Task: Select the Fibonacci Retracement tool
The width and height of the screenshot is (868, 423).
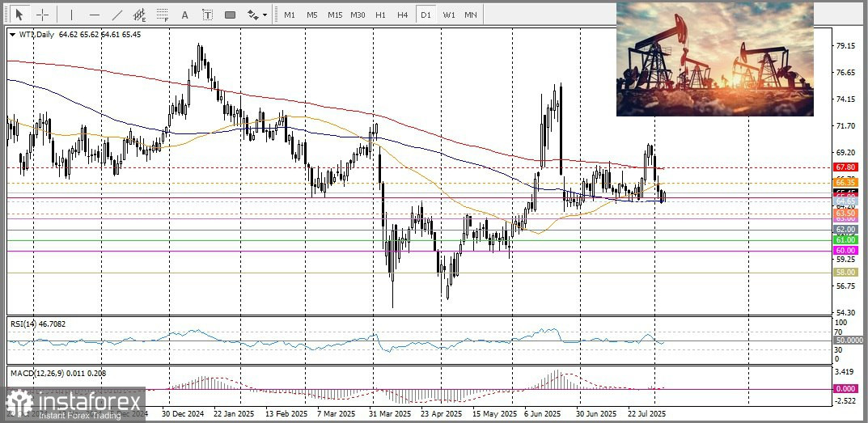Action: (163, 15)
